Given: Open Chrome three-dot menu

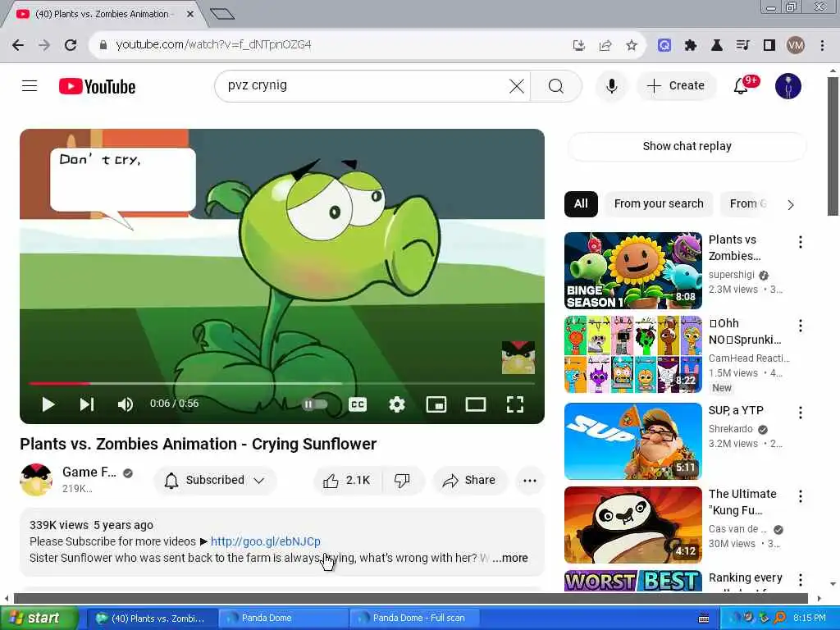Looking at the screenshot, I should pos(822,46).
